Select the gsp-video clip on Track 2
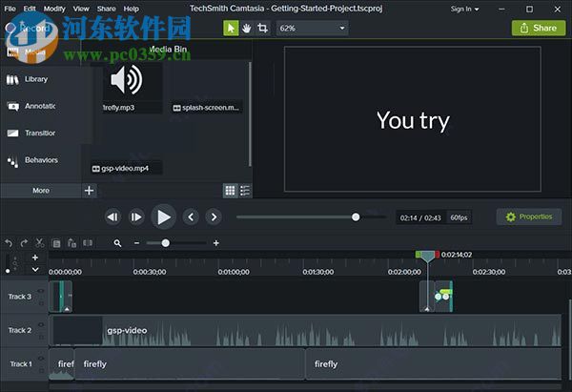The width and height of the screenshot is (572, 392). pos(305,331)
